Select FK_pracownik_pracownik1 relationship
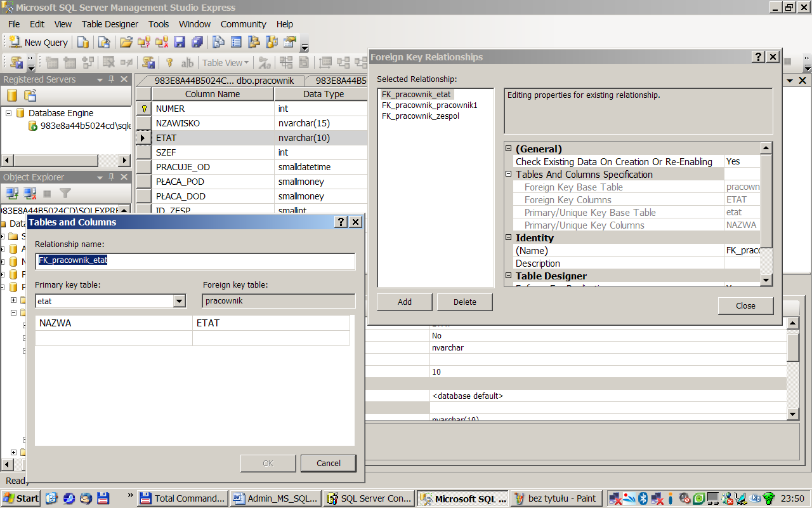The image size is (812, 508). pos(429,105)
